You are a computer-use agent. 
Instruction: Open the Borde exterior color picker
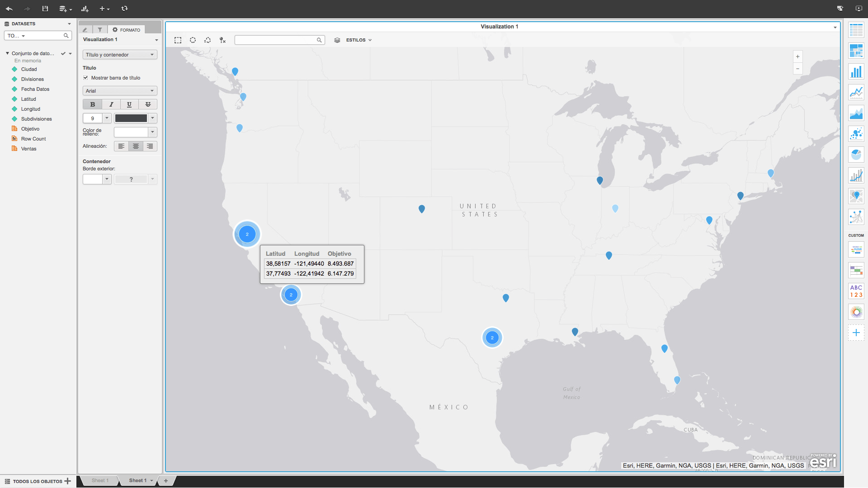pos(135,179)
